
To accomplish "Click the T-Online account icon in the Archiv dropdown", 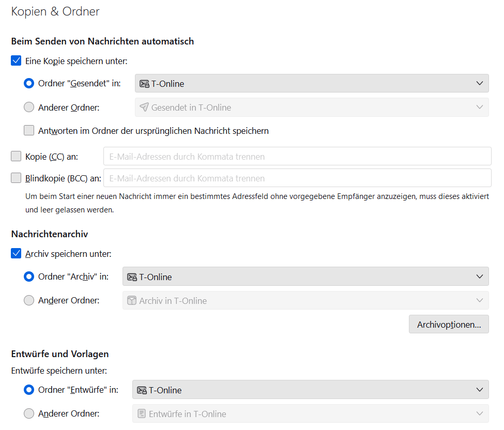I will click(x=132, y=277).
